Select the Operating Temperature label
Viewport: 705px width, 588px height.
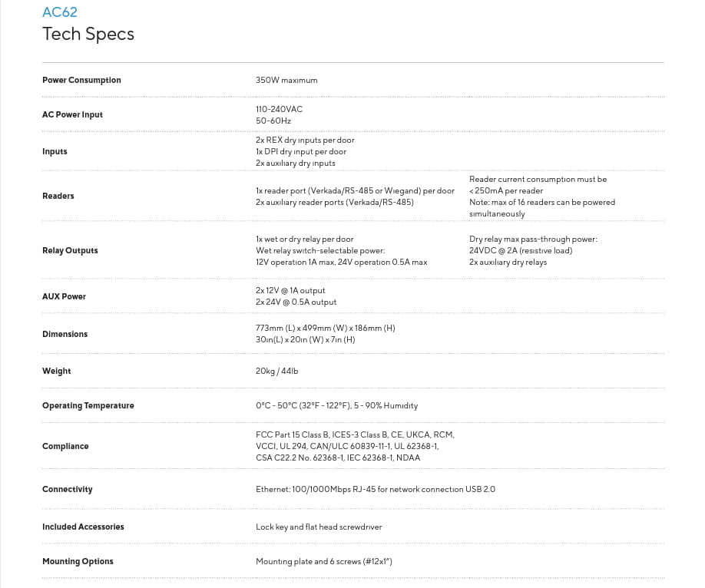click(88, 405)
